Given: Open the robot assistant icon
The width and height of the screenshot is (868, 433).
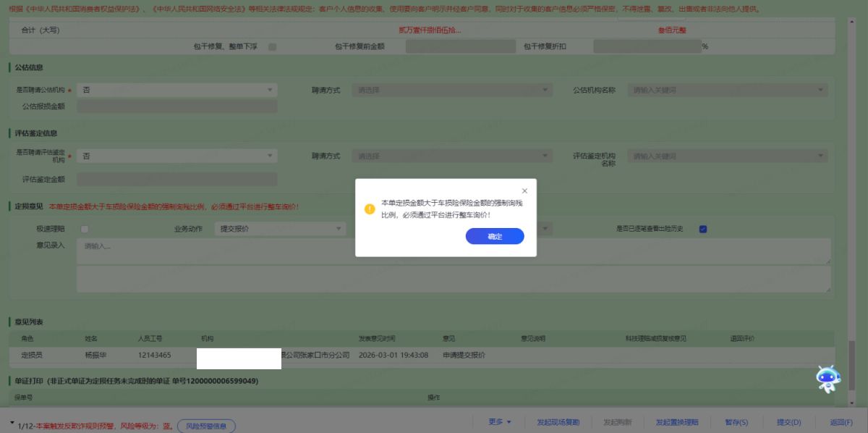Looking at the screenshot, I should point(827,379).
